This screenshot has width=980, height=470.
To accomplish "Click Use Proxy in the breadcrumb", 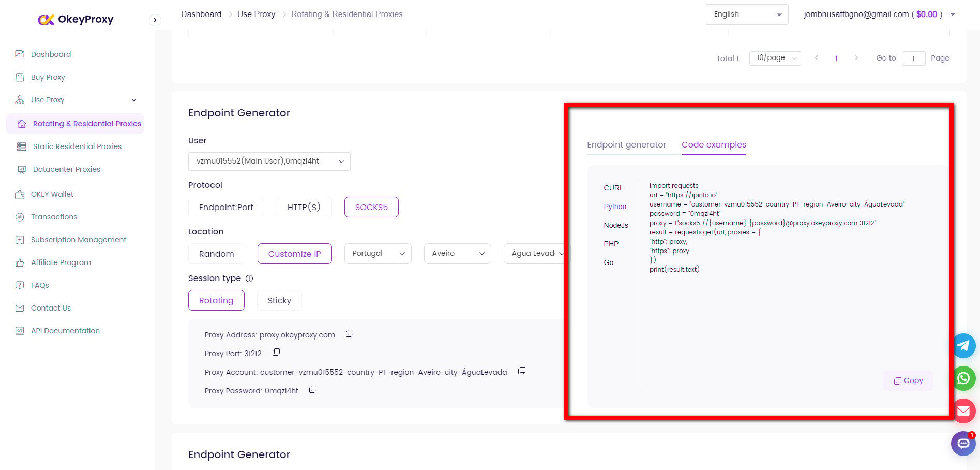I will click(x=256, y=14).
